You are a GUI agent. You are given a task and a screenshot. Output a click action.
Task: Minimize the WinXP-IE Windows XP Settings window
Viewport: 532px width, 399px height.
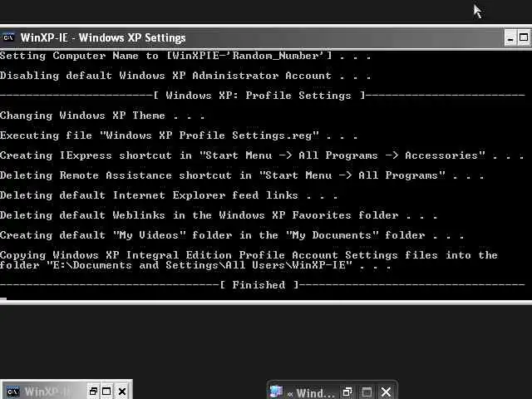pyautogui.click(x=510, y=37)
